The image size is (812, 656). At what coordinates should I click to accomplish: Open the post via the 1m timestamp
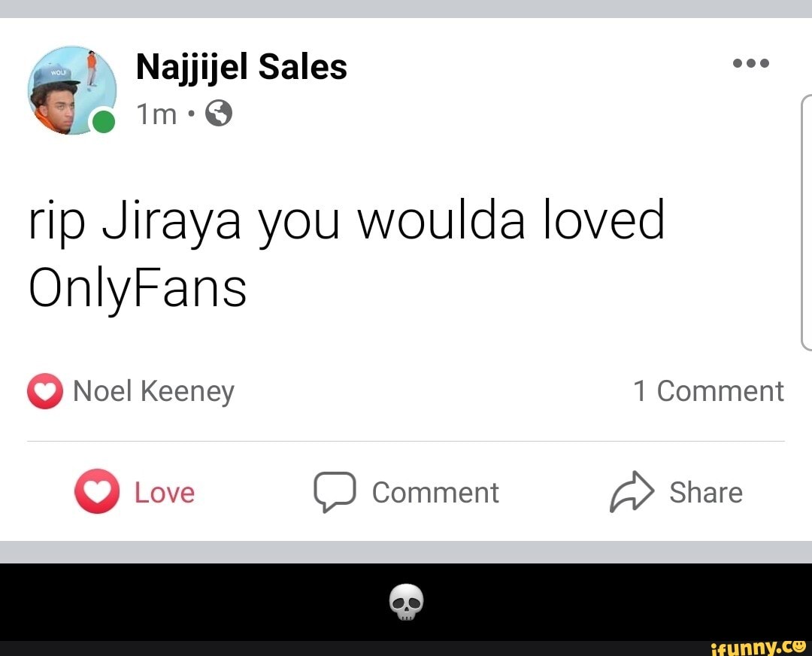pyautogui.click(x=156, y=114)
